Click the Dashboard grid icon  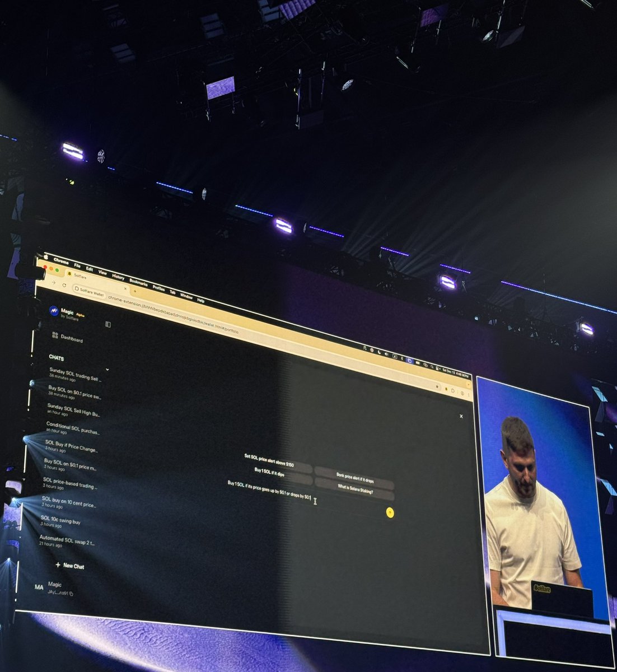click(55, 335)
